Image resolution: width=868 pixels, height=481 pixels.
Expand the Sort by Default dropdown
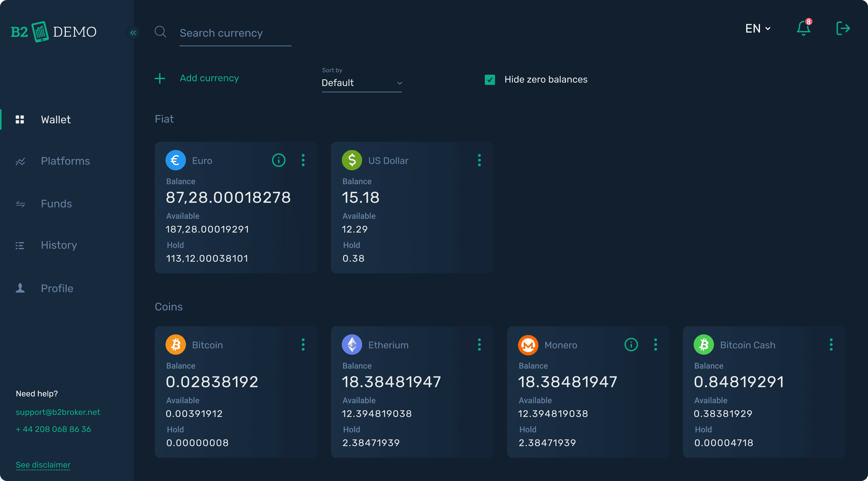(361, 83)
